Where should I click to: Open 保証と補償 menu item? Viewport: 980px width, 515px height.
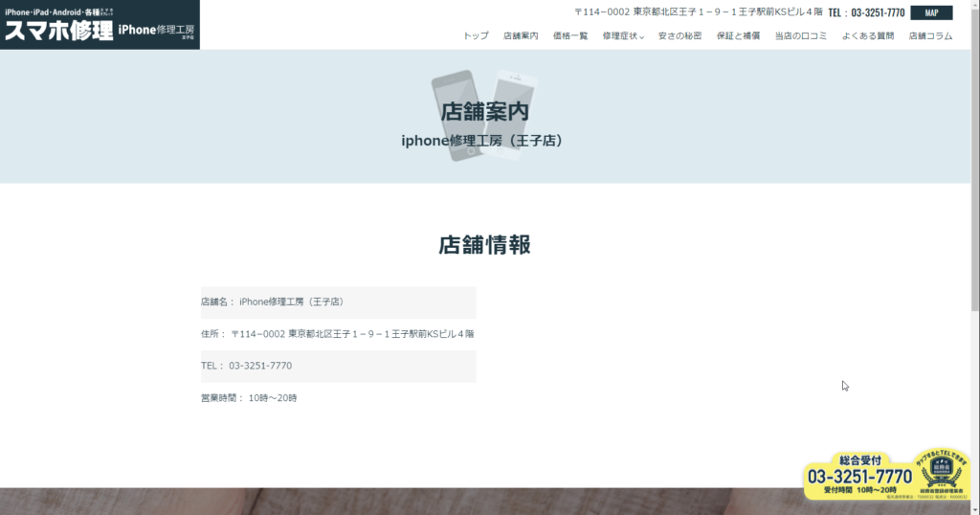pyautogui.click(x=738, y=36)
